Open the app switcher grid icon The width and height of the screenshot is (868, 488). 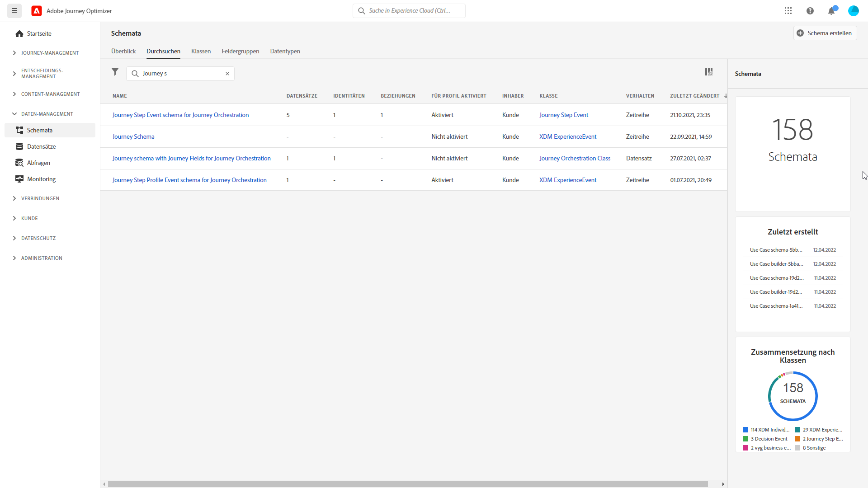tap(788, 11)
